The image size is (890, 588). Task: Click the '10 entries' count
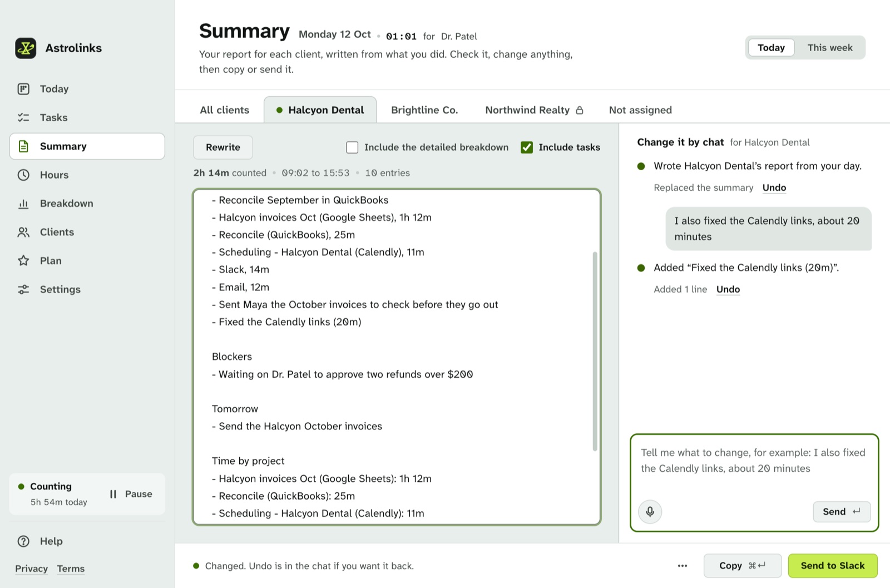tap(387, 173)
